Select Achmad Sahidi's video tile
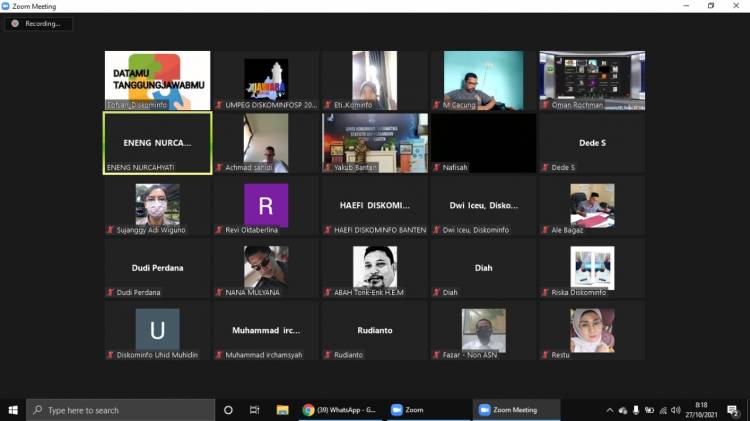Screen dimensions: 750x421 (x=266, y=143)
